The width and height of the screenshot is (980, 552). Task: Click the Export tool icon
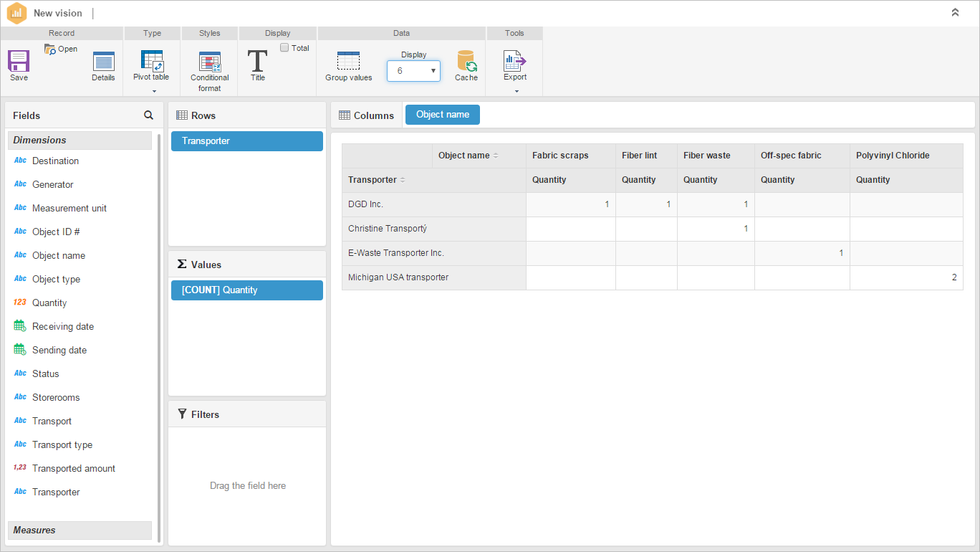click(515, 60)
